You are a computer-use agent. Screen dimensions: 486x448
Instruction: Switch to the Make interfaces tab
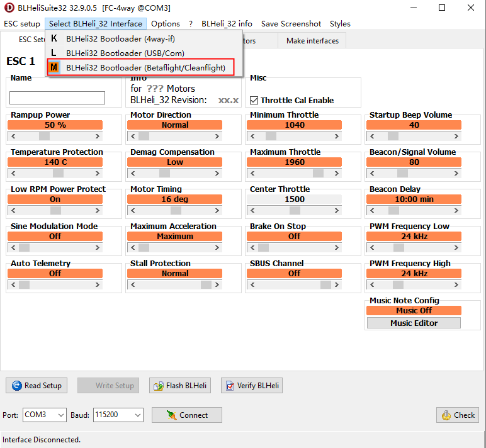coord(312,41)
